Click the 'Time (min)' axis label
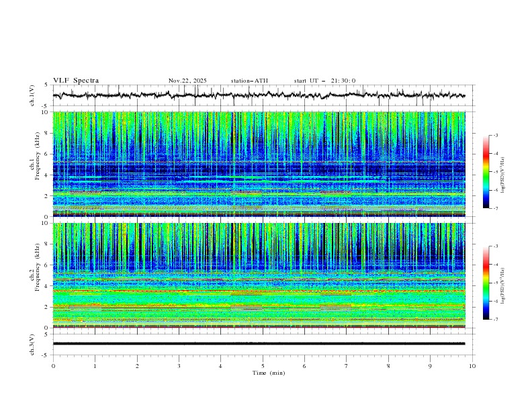Viewport: 532px width, 411px height. click(269, 373)
